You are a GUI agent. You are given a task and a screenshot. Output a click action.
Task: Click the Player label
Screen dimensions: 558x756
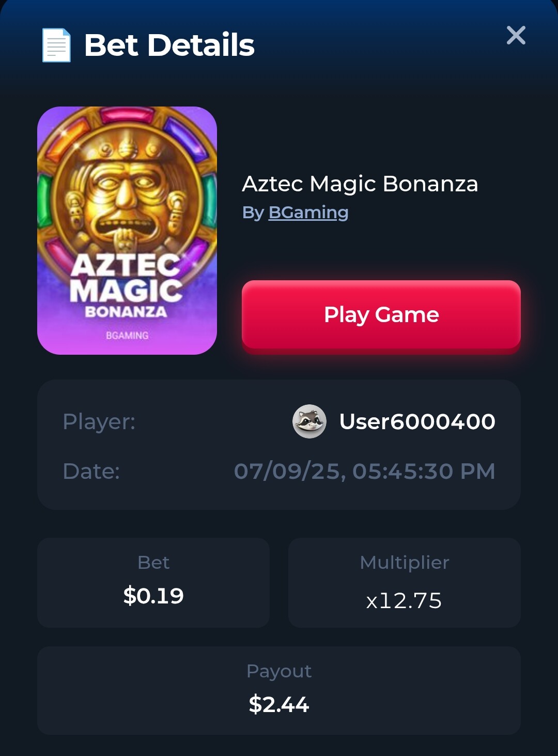click(99, 421)
